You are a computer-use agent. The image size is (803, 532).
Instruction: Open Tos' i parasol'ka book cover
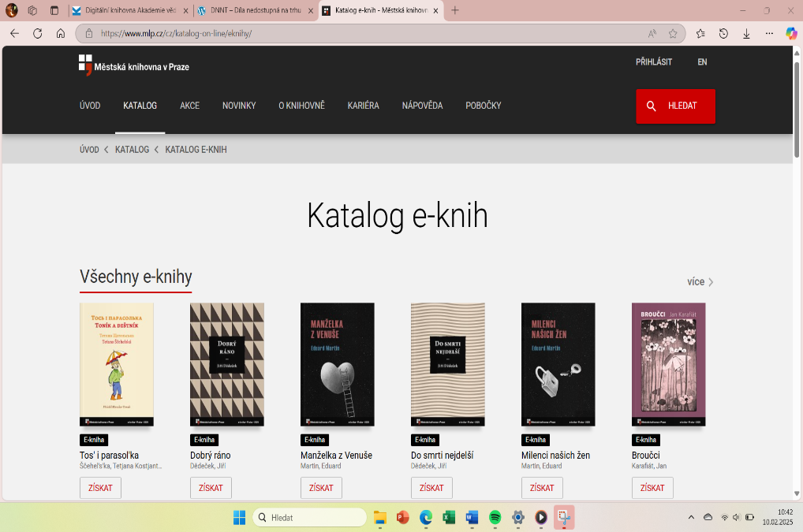117,364
